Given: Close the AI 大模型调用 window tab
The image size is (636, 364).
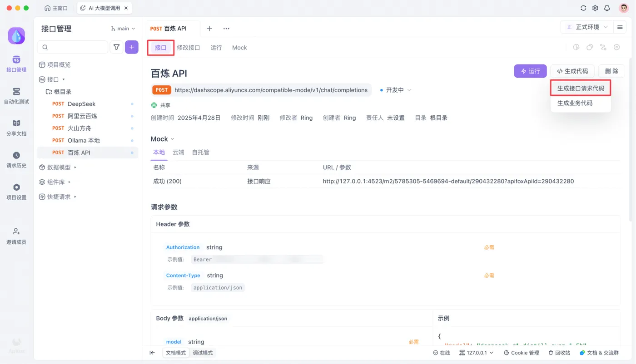Looking at the screenshot, I should pos(126,8).
